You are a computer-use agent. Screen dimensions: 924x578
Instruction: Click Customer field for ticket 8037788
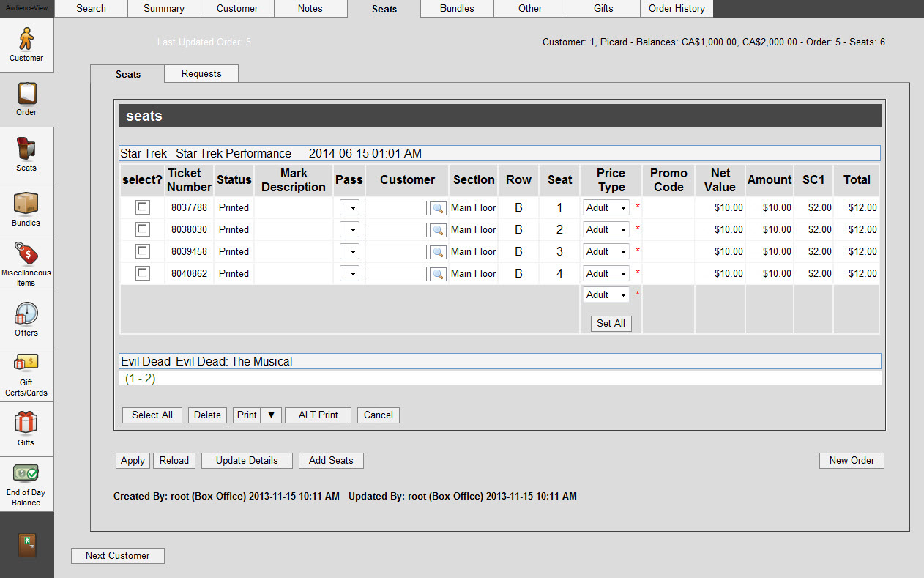click(397, 208)
